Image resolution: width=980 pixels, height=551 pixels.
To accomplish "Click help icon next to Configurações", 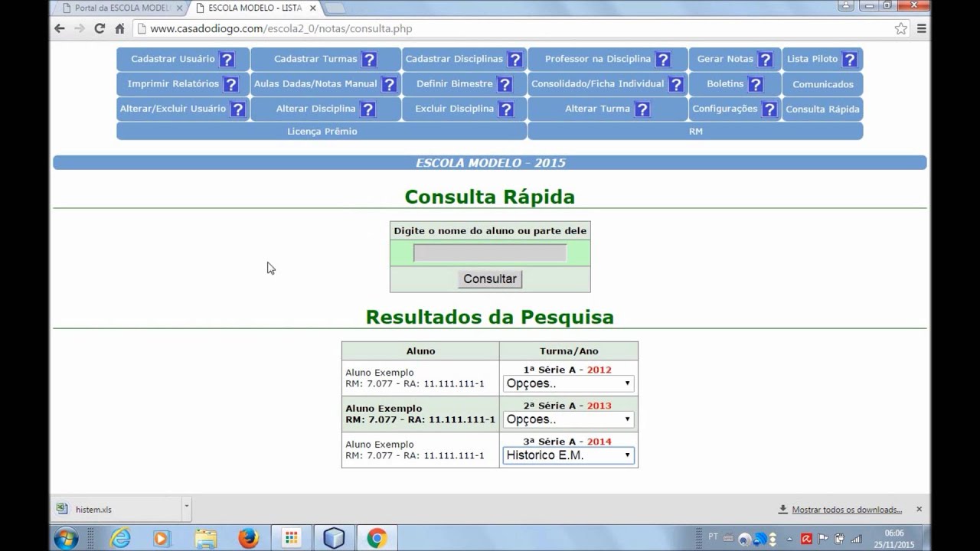I will click(x=769, y=109).
